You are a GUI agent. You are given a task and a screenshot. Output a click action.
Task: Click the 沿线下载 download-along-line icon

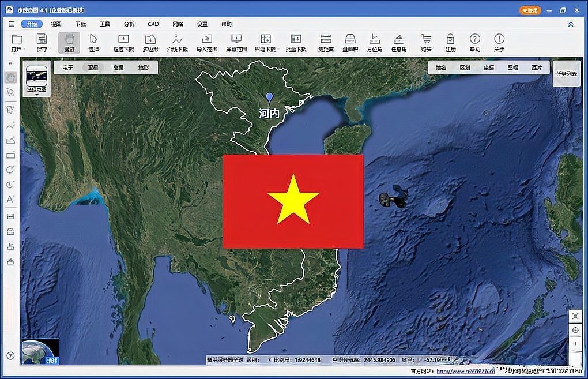177,39
